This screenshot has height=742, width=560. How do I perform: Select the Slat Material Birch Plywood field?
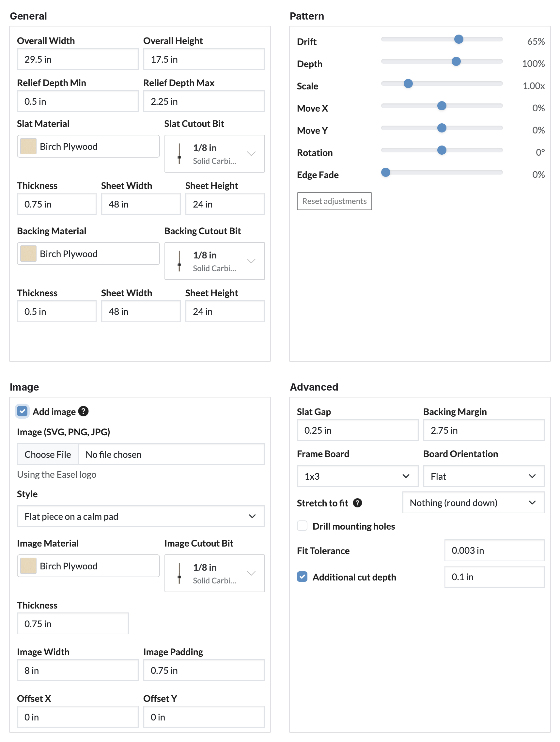(88, 146)
